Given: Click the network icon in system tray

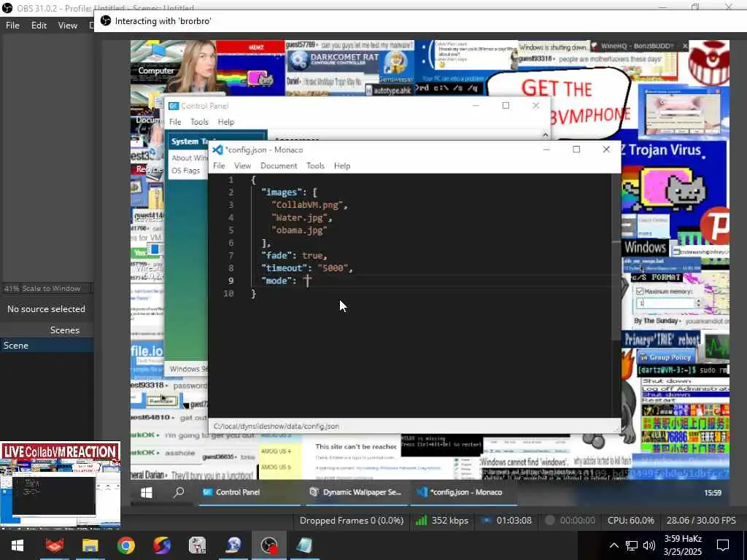Looking at the screenshot, I should click(632, 545).
